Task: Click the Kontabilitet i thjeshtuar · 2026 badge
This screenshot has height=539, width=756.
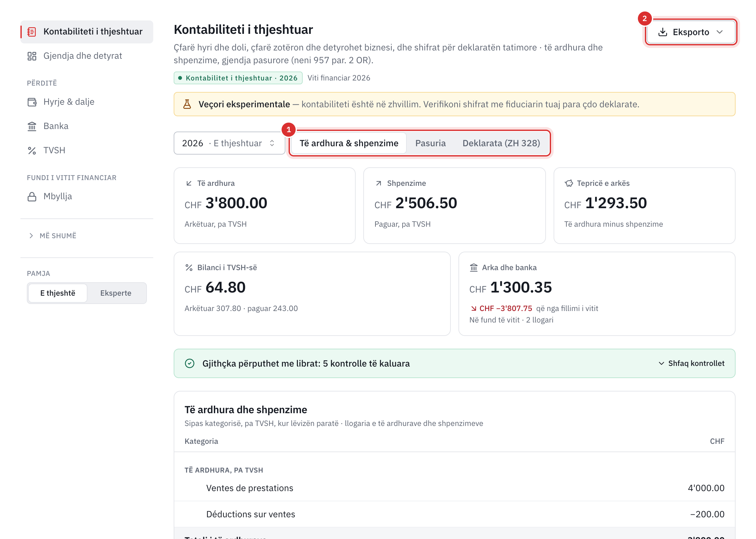Action: (238, 78)
